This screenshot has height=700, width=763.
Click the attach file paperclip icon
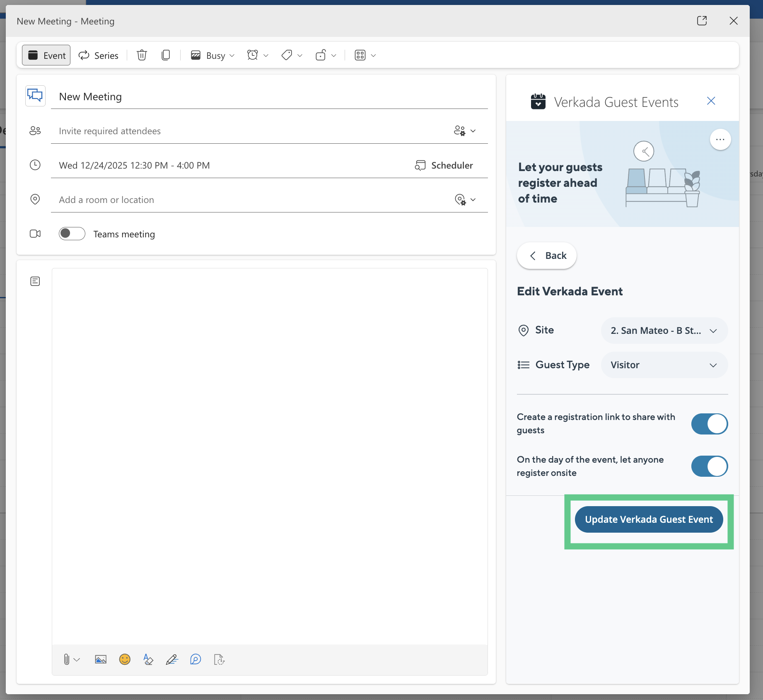click(67, 659)
